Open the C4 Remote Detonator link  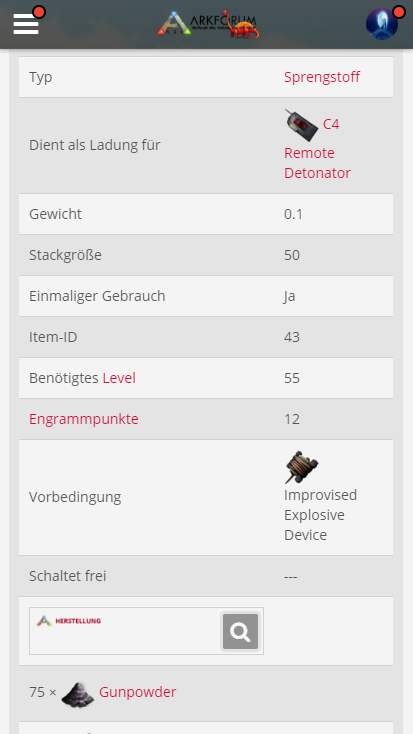[x=317, y=149]
